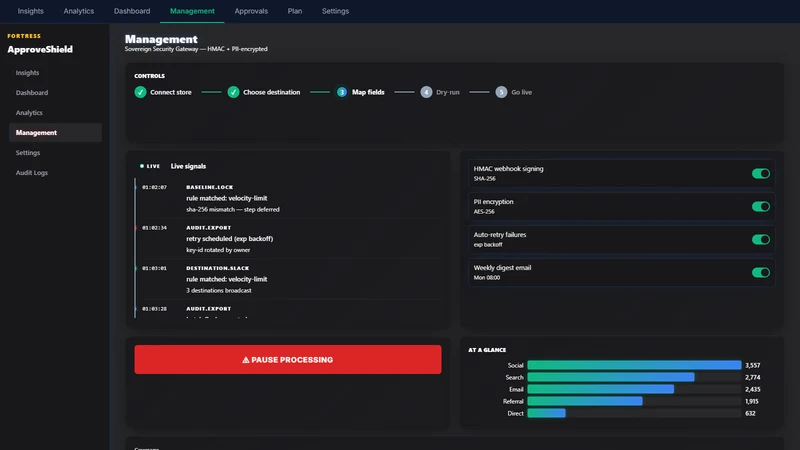
Task: Click '3 destinations broadcast' text
Action: pyautogui.click(x=218, y=290)
